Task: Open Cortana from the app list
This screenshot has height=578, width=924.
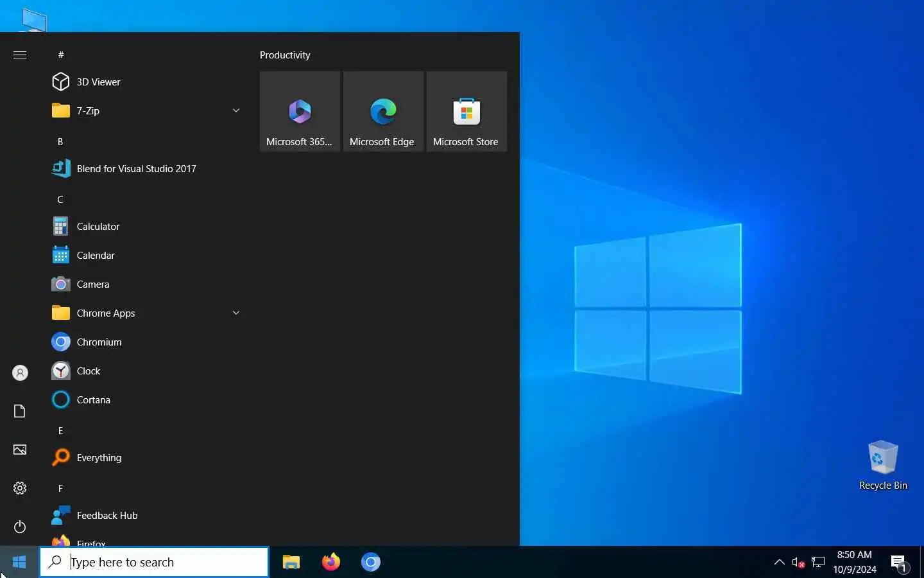Action: click(146, 399)
